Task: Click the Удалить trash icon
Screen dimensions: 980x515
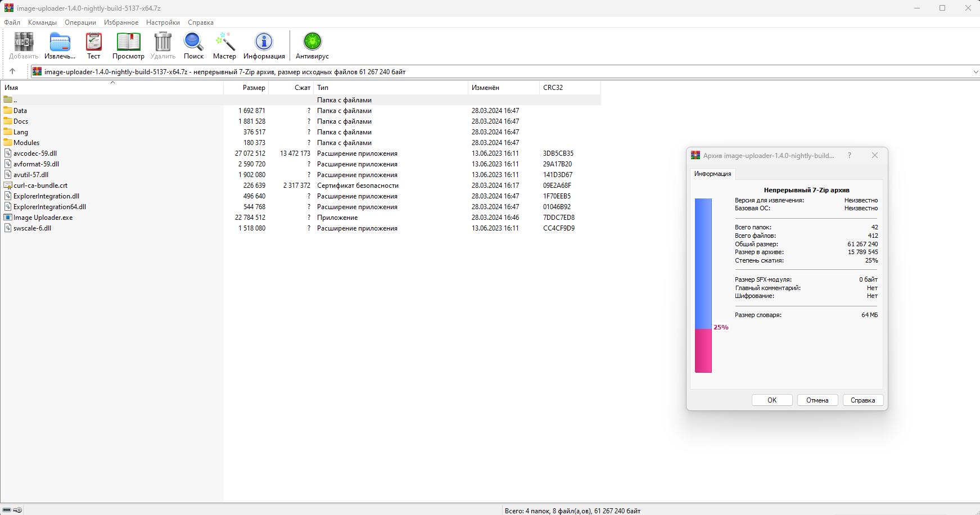Action: (x=162, y=42)
